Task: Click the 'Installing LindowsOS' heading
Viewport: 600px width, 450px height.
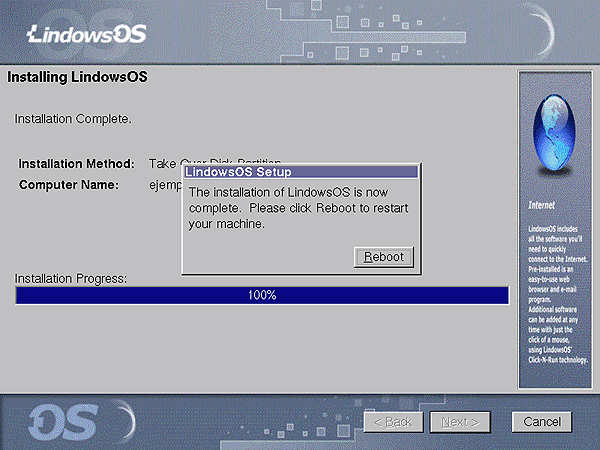Action: (77, 77)
